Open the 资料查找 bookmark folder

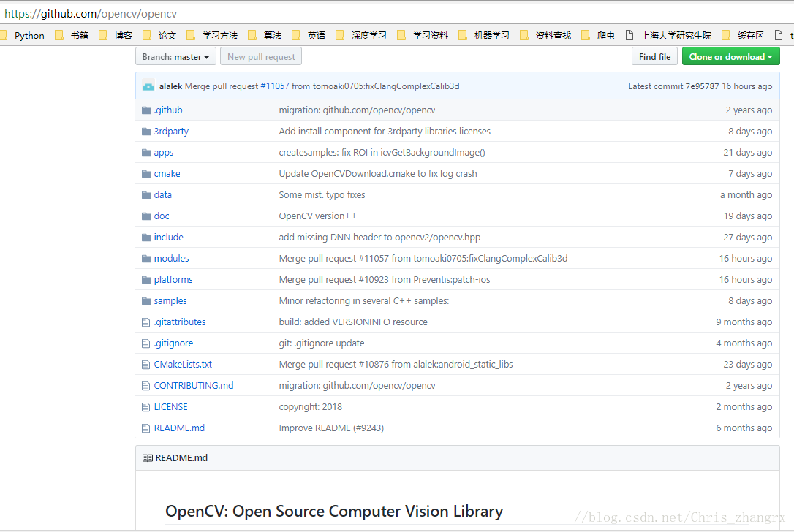point(546,35)
